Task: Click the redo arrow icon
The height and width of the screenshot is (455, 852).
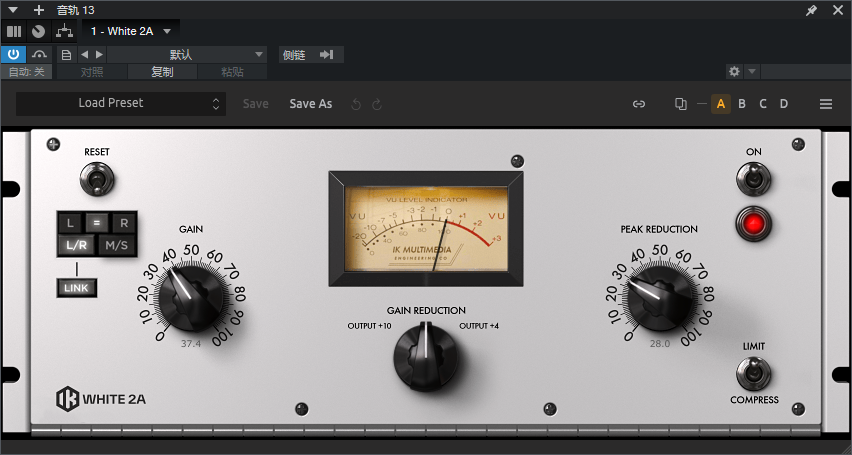Action: (x=377, y=104)
